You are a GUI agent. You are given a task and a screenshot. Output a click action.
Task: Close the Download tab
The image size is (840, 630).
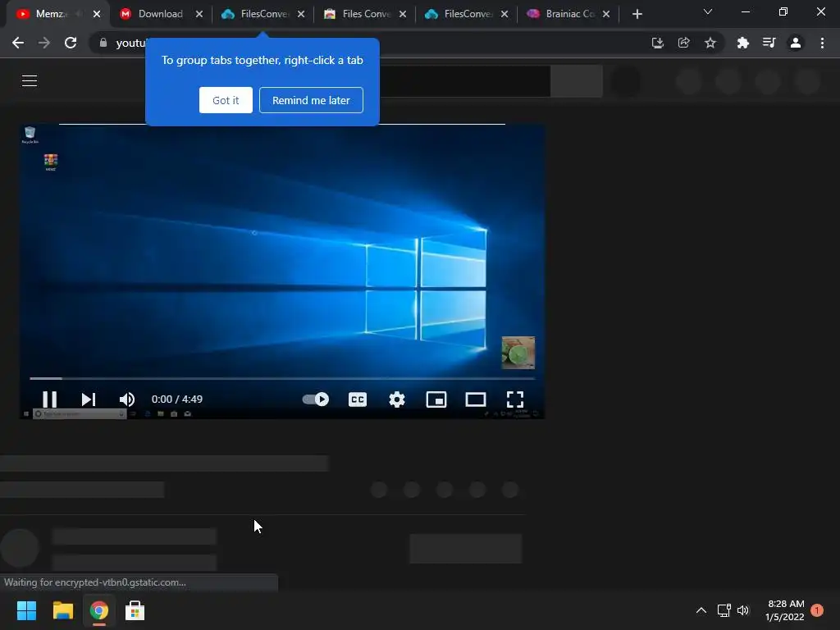point(199,14)
